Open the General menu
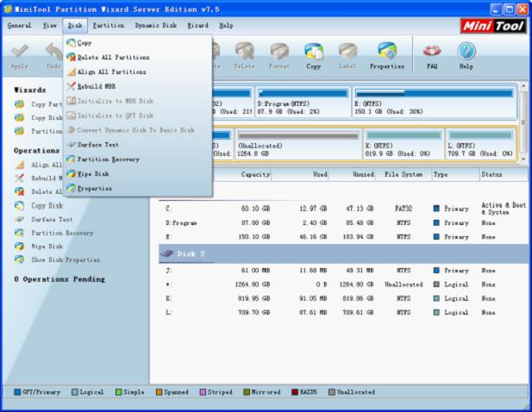Viewport: 532px width, 412px height. 19,26
